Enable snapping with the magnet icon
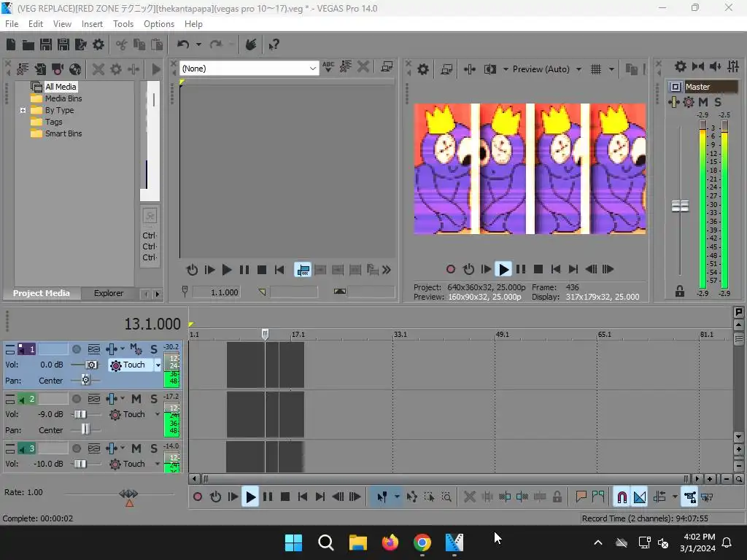 point(622,497)
